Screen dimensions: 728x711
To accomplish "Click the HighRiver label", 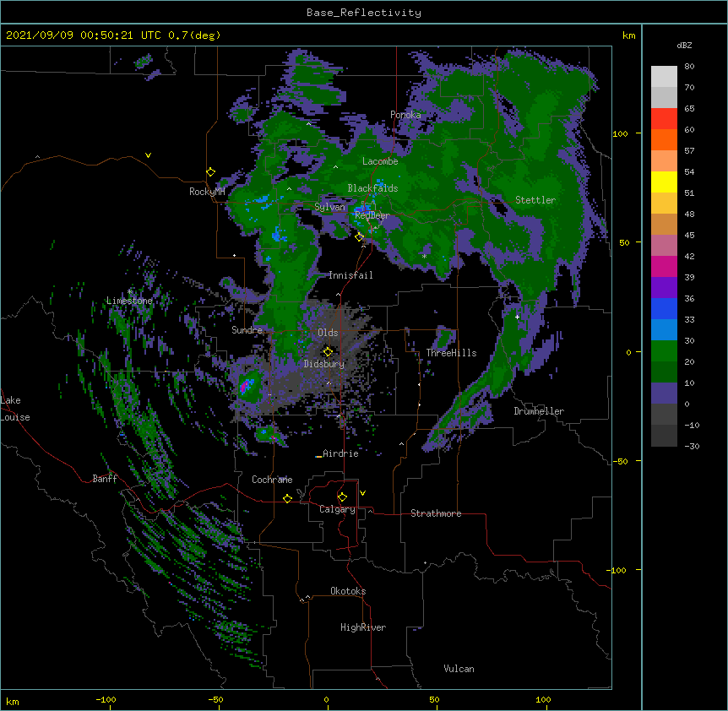I will pos(363,627).
